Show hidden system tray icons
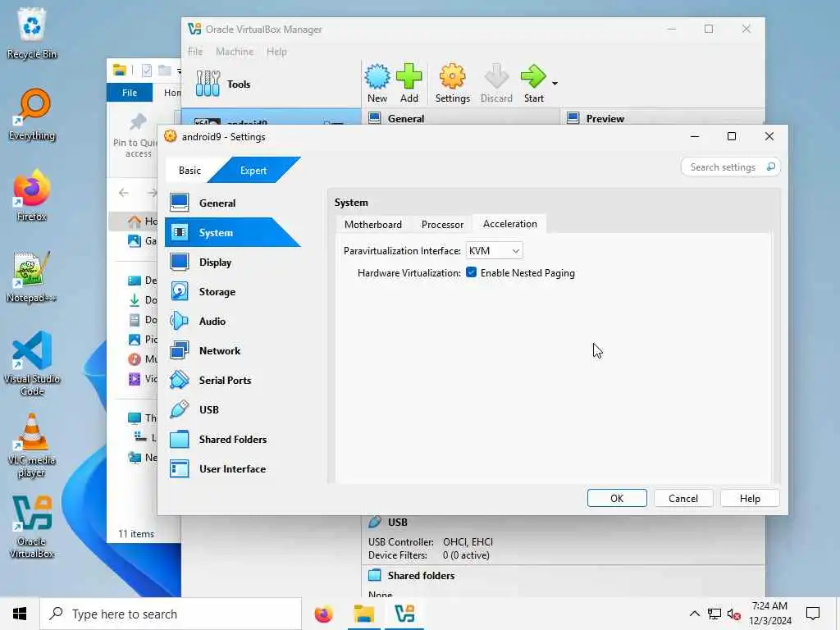Viewport: 840px width, 630px height. [x=694, y=614]
